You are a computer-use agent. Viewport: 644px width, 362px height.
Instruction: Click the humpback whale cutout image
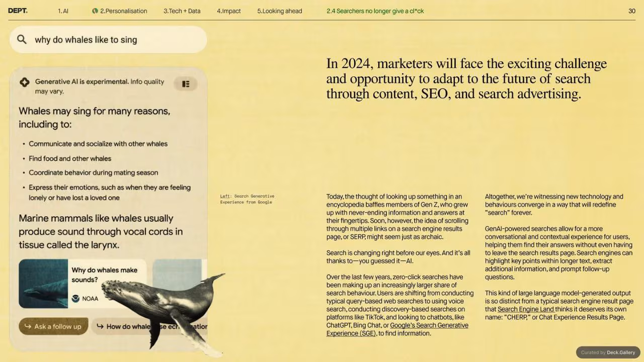[x=164, y=312]
